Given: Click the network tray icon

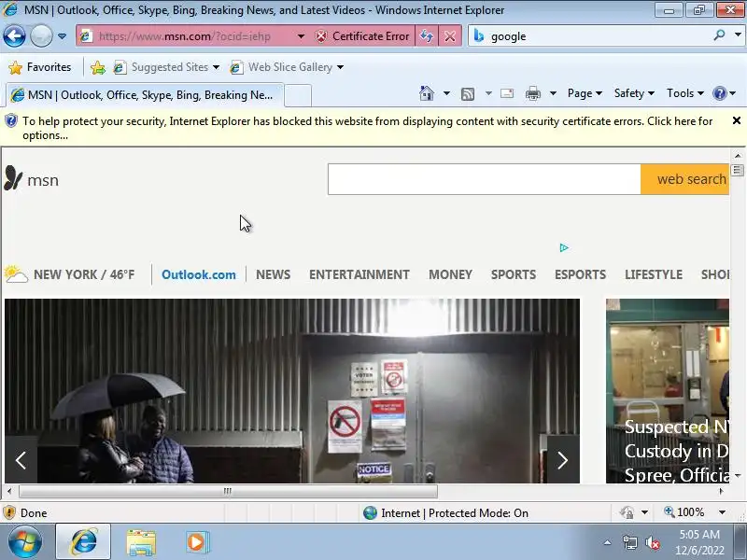Looking at the screenshot, I should [629, 542].
